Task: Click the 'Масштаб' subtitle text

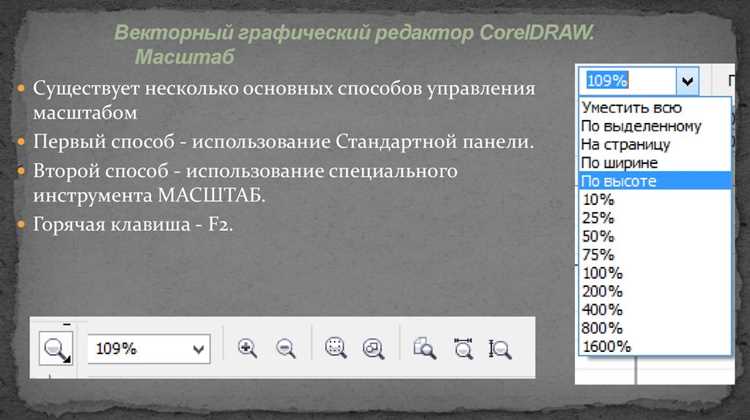Action: [x=185, y=57]
